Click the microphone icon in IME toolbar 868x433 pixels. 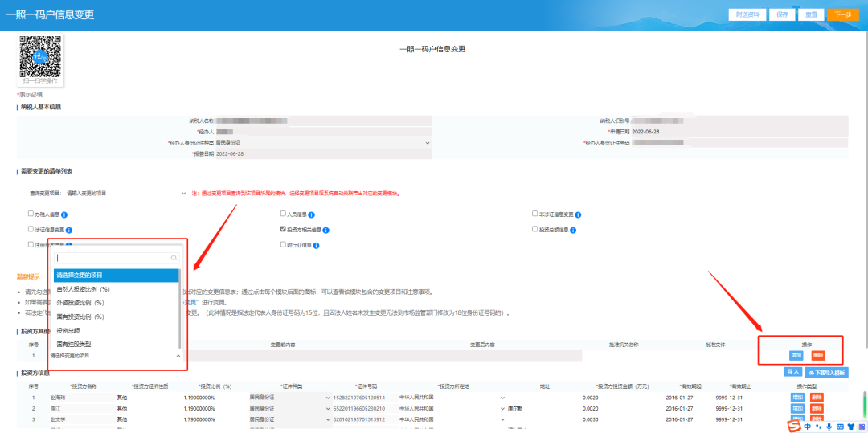829,427
